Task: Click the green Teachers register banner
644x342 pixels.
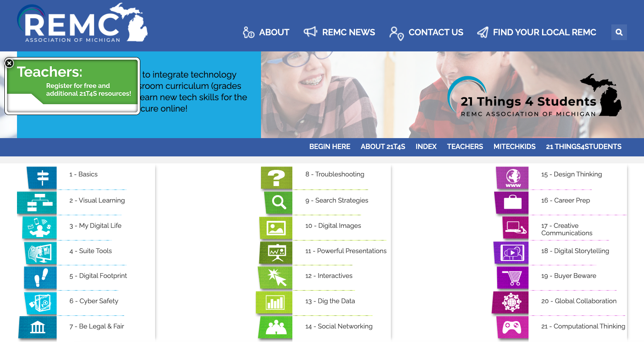Action: point(72,82)
